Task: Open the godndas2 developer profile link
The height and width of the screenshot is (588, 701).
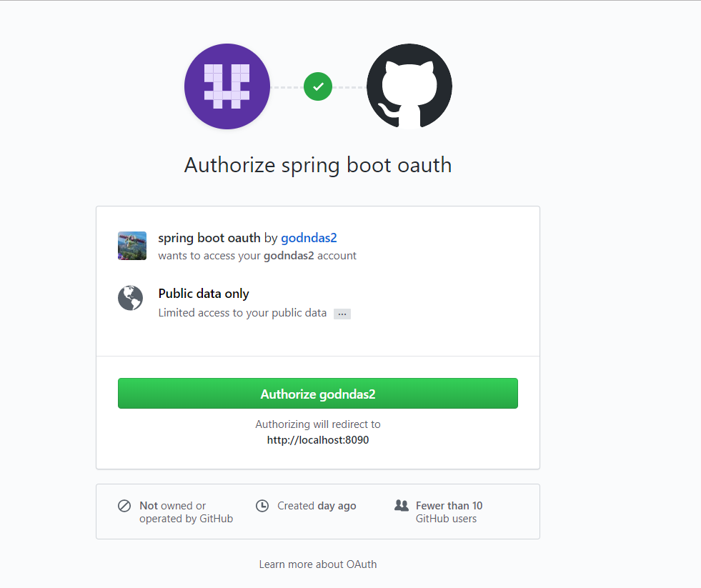Action: pos(309,237)
